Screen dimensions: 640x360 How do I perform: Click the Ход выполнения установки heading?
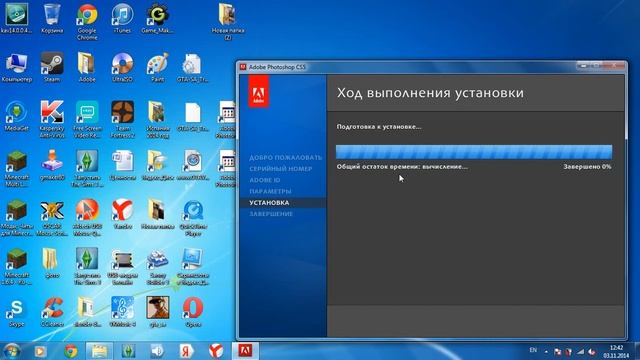pyautogui.click(x=430, y=93)
